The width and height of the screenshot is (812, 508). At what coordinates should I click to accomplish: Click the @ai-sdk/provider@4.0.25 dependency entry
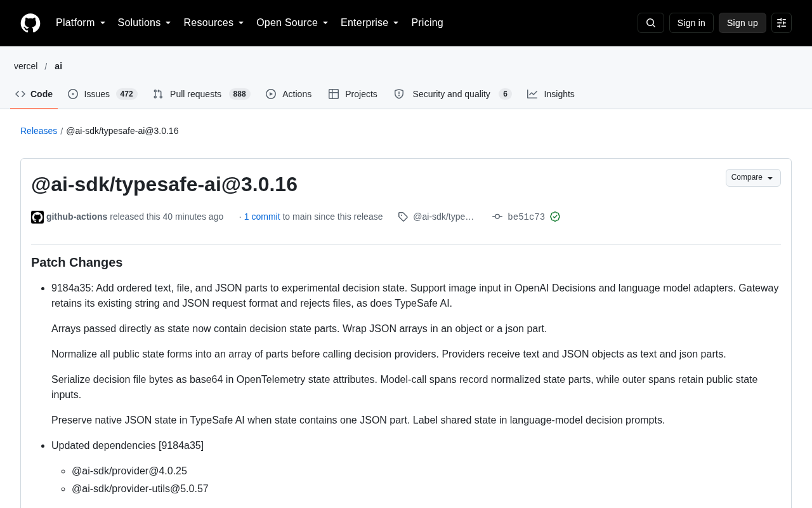point(129,471)
